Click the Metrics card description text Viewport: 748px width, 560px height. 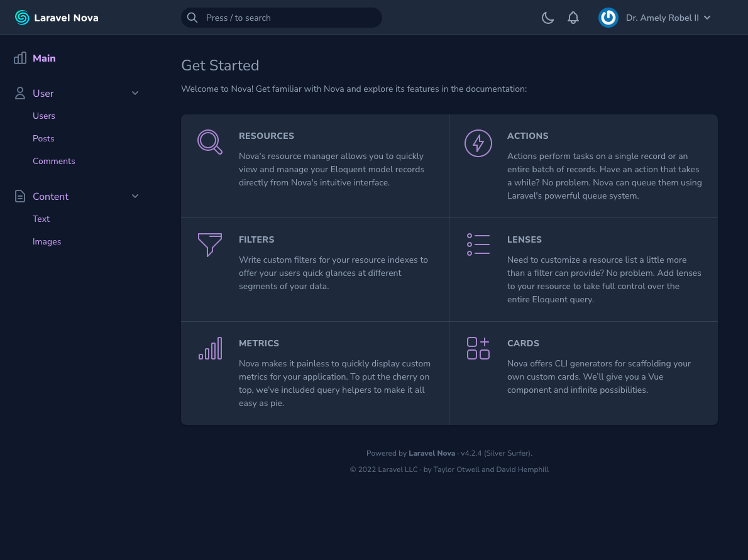pyautogui.click(x=334, y=383)
